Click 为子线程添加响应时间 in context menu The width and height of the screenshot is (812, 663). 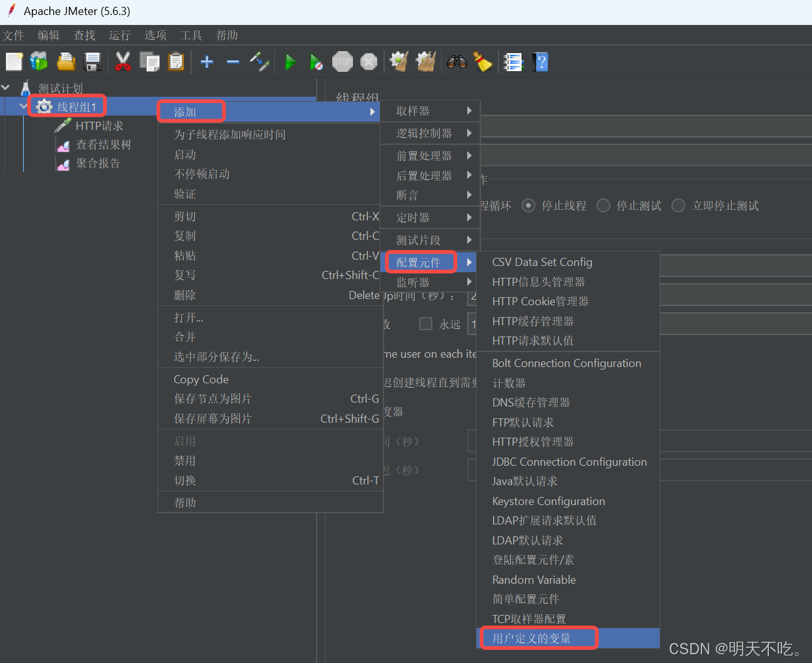point(270,135)
